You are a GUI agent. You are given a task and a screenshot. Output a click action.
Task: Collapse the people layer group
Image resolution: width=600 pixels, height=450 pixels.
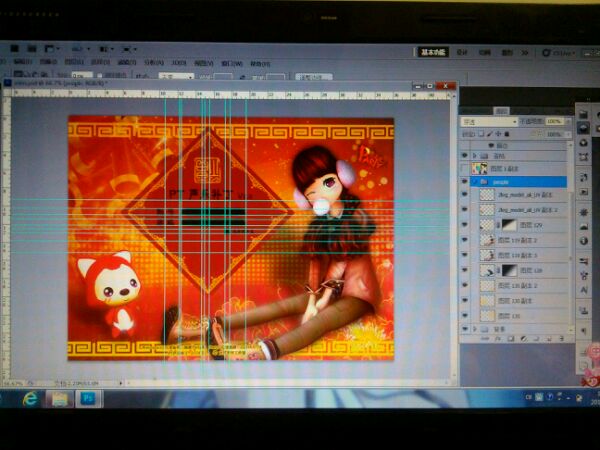pos(475,181)
